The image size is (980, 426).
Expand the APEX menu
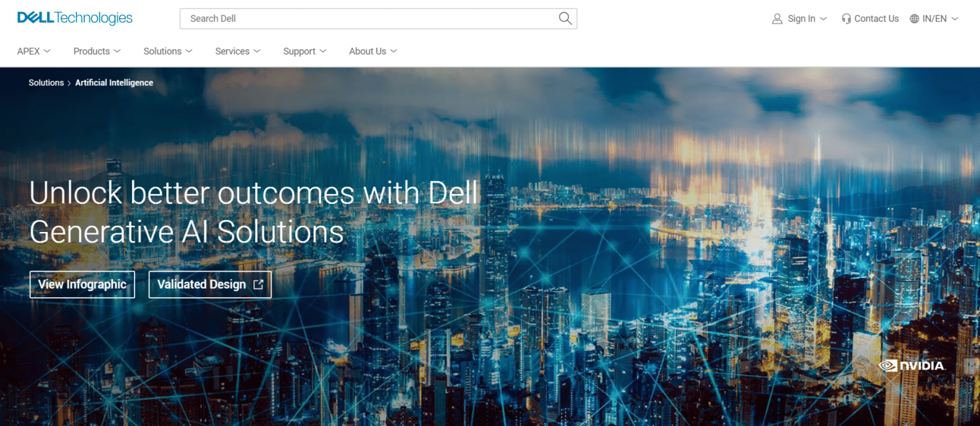(34, 51)
